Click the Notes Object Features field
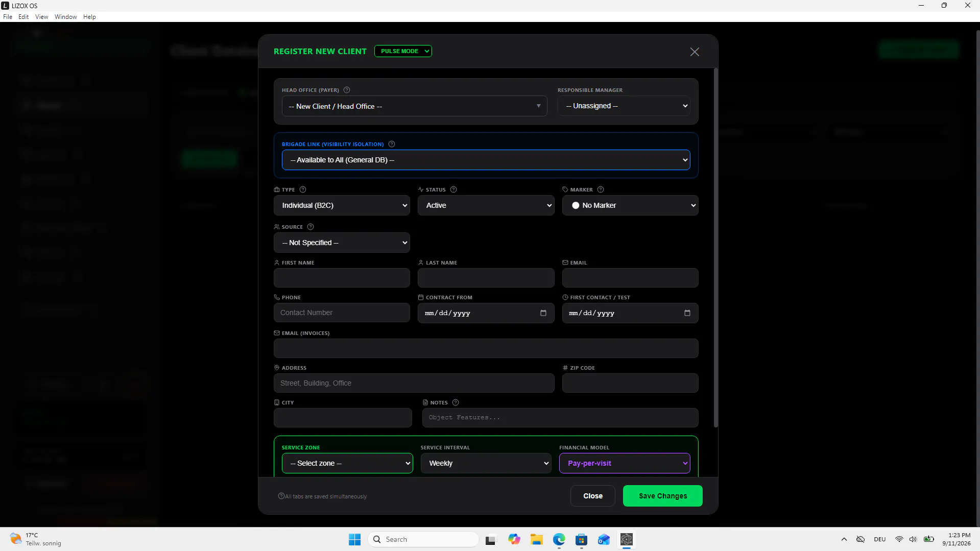This screenshot has height=551, width=980. click(560, 418)
